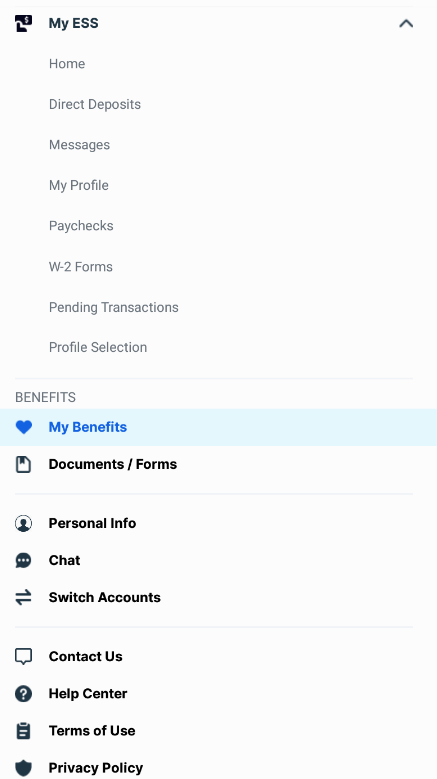Open Home under My ESS

pos(67,64)
